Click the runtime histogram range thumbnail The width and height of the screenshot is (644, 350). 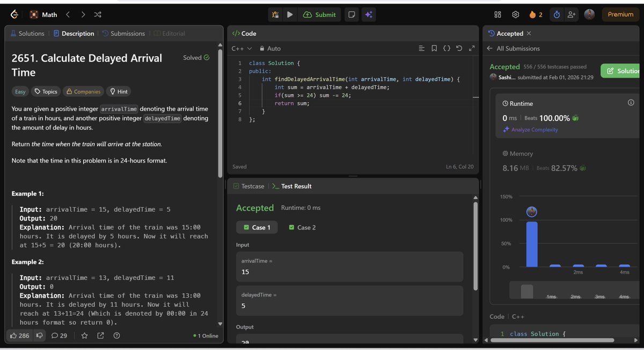(527, 291)
